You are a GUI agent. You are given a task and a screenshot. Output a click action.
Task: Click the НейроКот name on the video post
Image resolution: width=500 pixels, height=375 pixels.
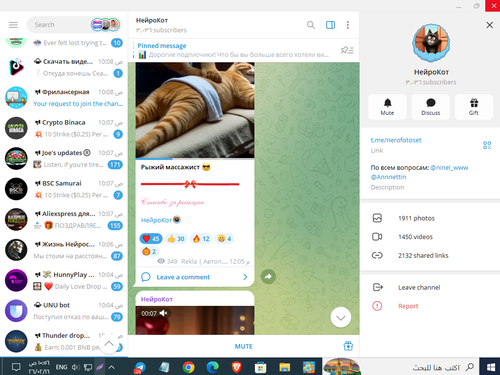157,299
